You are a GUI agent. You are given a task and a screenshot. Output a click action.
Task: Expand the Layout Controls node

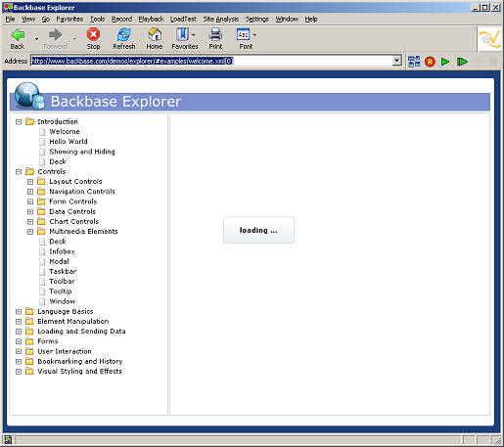30,182
